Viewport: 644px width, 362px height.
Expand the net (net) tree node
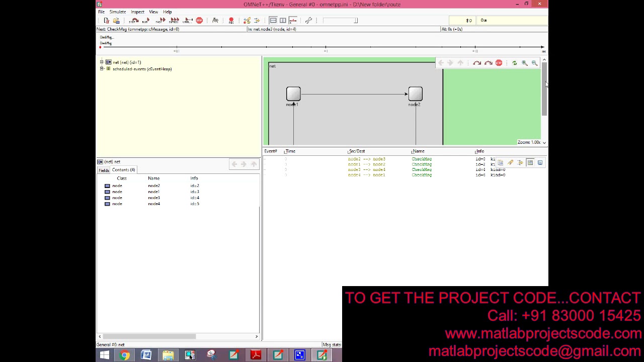coord(102,62)
